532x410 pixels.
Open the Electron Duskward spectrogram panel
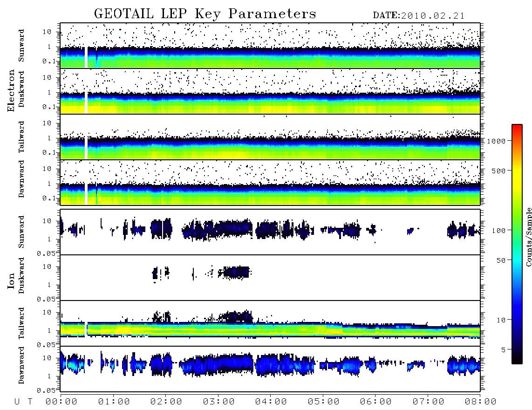pyautogui.click(x=270, y=91)
